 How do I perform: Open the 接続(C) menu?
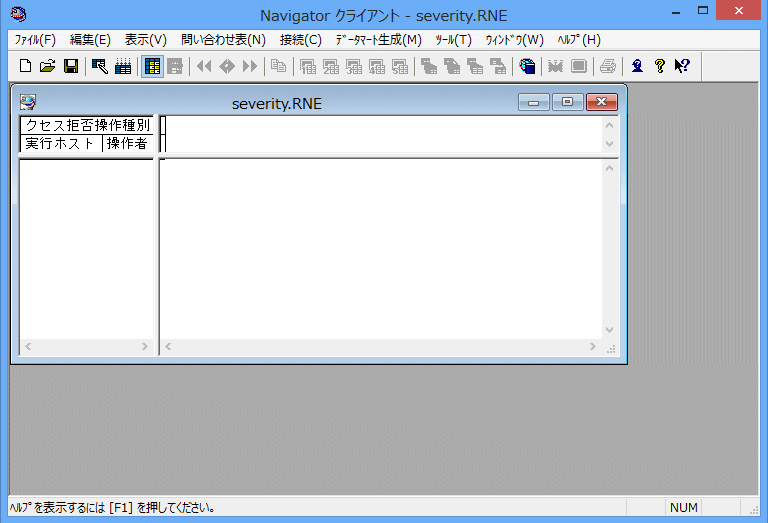click(x=301, y=40)
